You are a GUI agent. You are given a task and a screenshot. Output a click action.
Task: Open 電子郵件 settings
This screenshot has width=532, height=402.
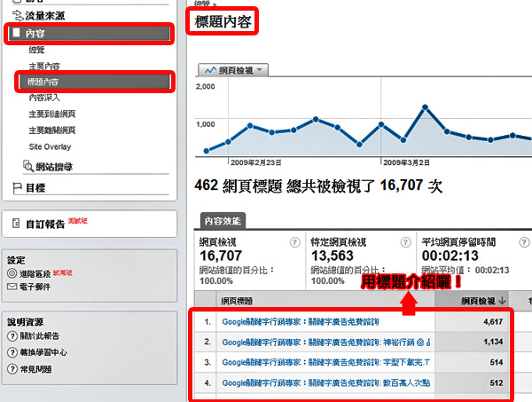(x=35, y=287)
